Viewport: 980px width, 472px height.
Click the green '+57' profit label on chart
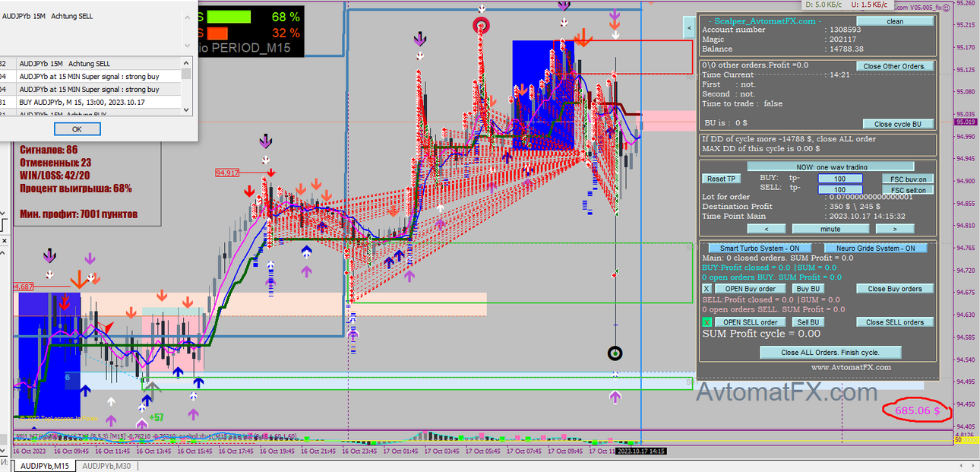click(x=156, y=417)
